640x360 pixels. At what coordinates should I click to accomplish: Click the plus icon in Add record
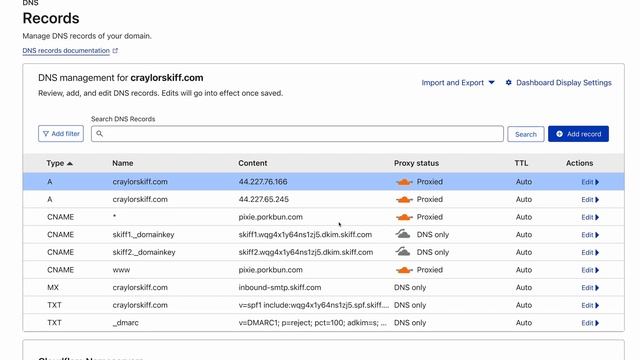[x=559, y=134]
